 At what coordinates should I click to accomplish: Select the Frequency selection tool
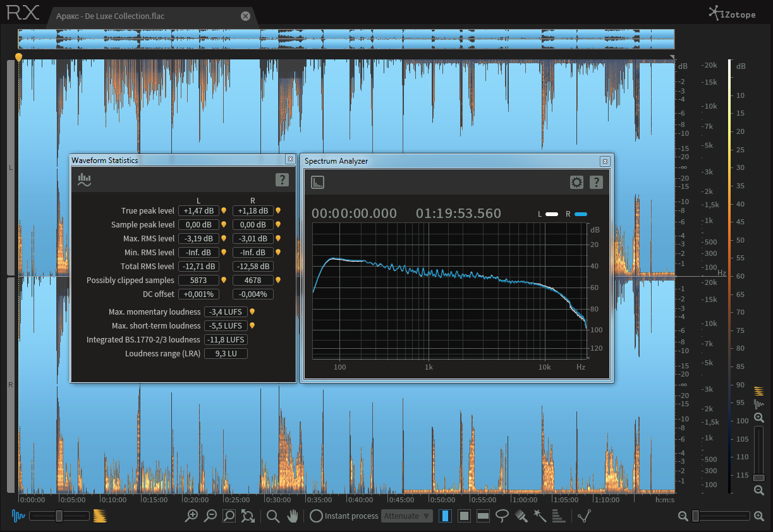click(484, 516)
